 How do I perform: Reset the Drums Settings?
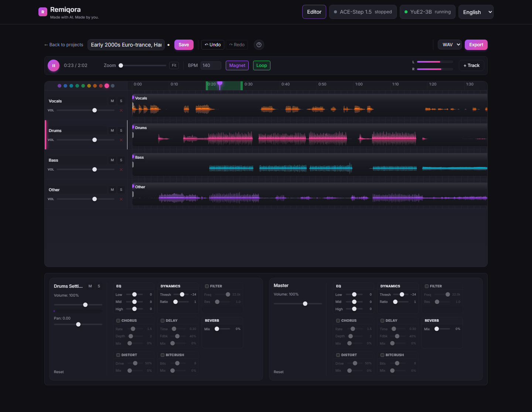59,372
